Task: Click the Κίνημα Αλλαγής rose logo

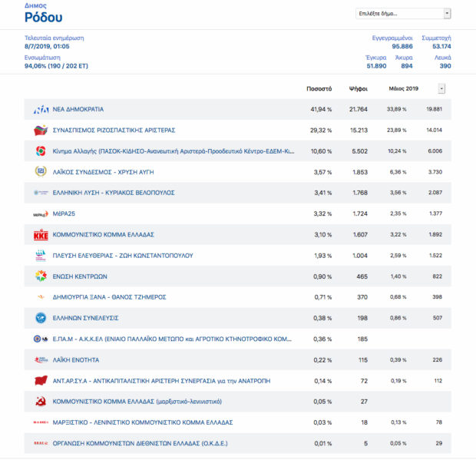Action: tap(41, 151)
